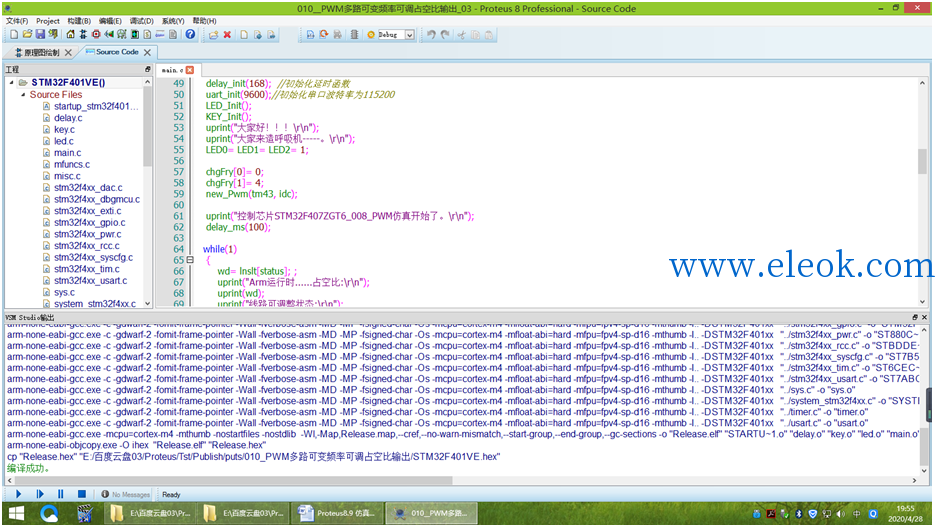Select stm32f4xx_tim.c in the tree
This screenshot has height=527, width=935.
click(86, 269)
